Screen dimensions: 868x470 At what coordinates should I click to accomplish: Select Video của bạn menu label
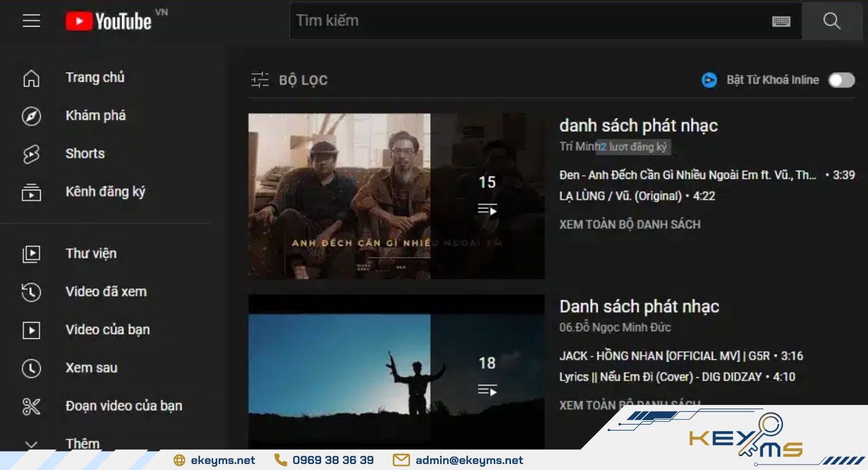pyautogui.click(x=107, y=330)
